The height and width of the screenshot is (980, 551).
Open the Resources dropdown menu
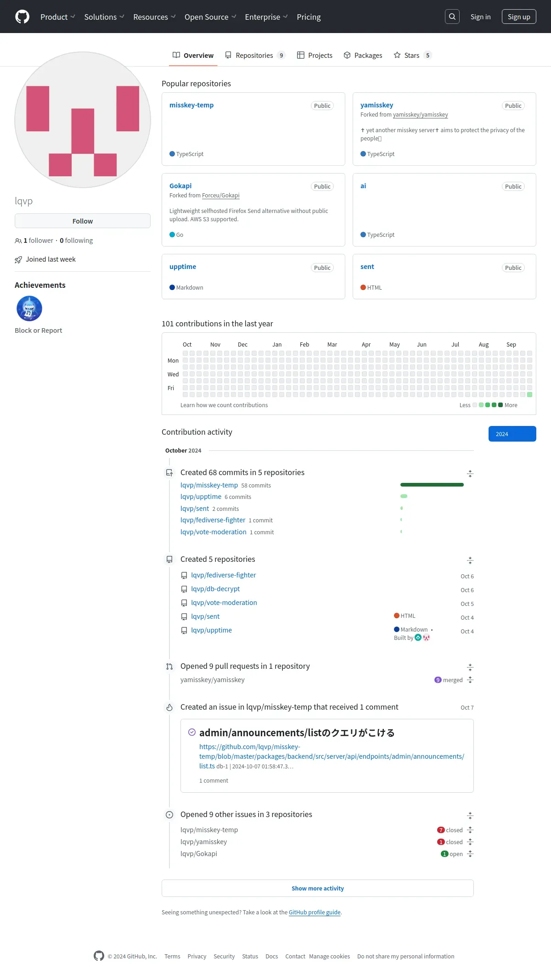coord(154,17)
